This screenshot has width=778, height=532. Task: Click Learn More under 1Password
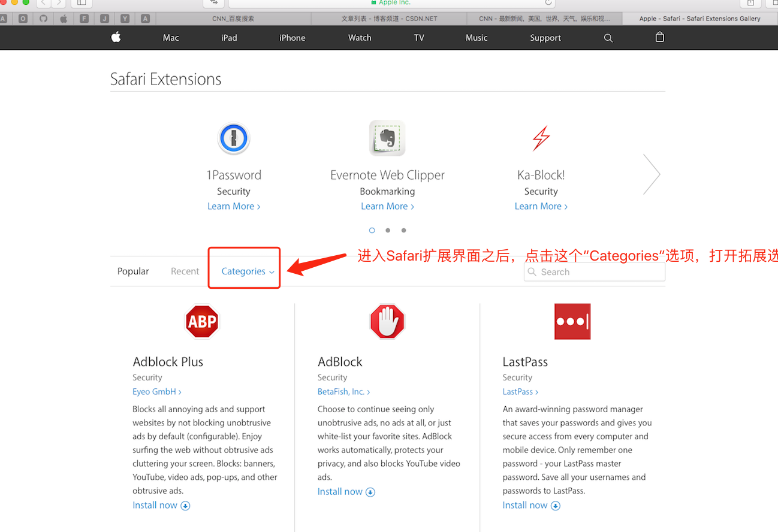pos(234,206)
